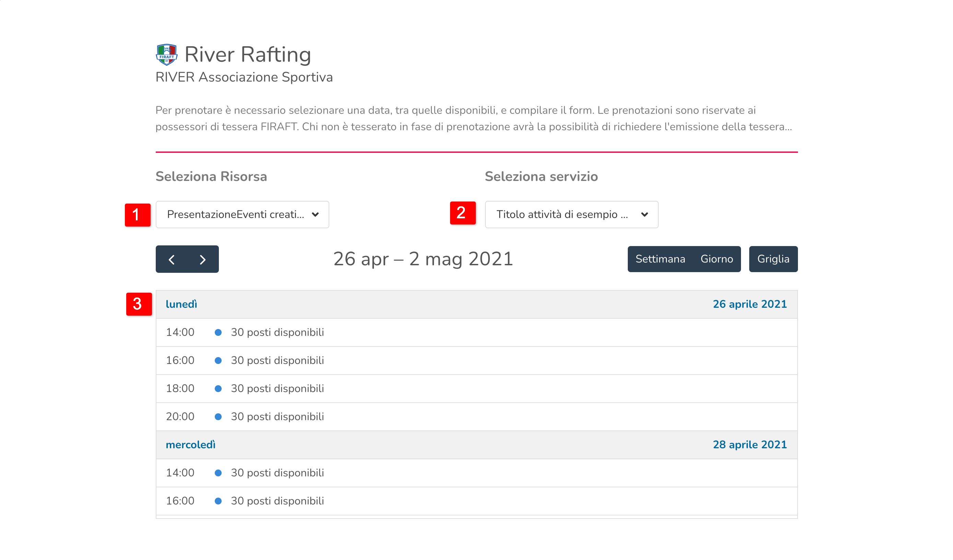Click blue dot for Monday 14:00 slot
The image size is (953, 560).
tap(218, 332)
